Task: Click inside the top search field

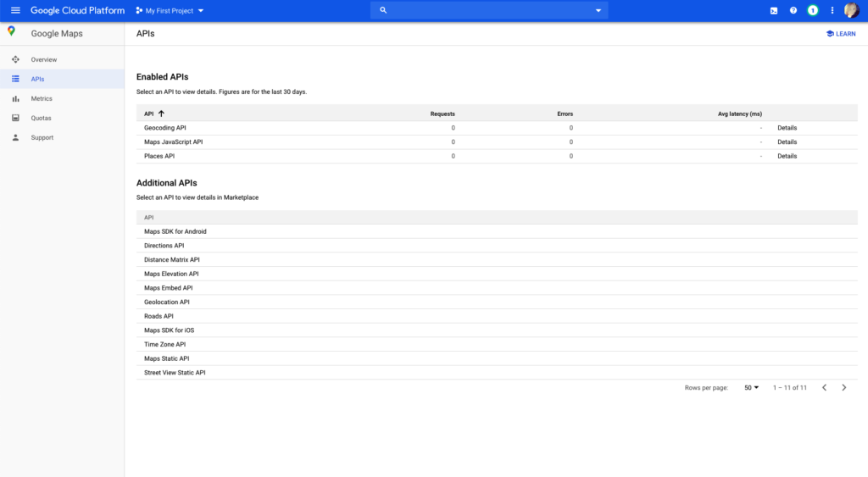Action: click(489, 10)
